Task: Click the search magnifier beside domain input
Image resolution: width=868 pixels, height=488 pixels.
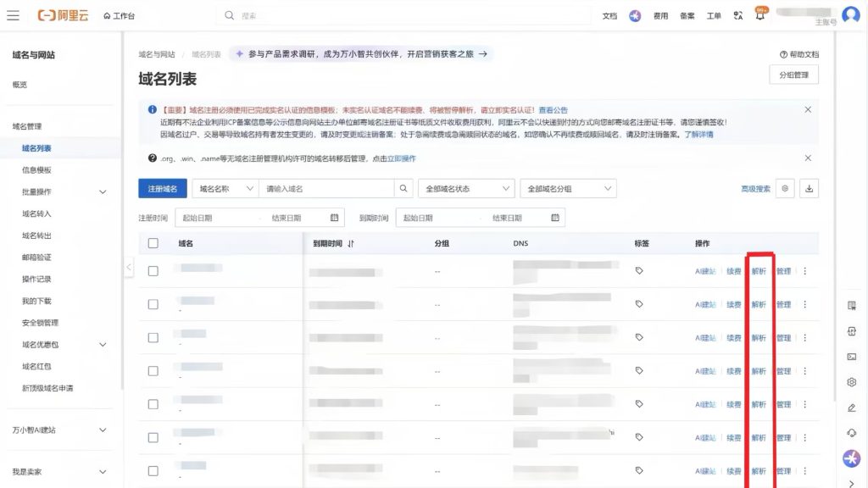Action: [403, 189]
